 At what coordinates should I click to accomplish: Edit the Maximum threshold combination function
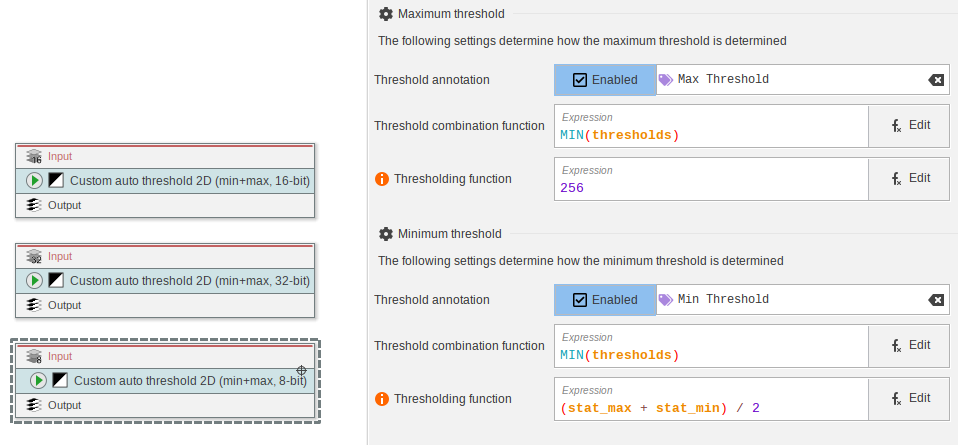point(909,126)
